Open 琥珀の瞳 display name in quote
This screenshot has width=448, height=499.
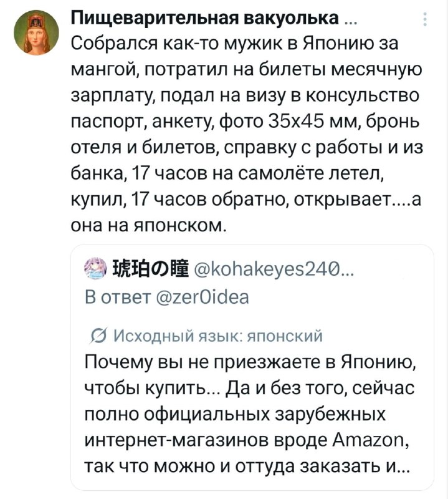(x=150, y=271)
